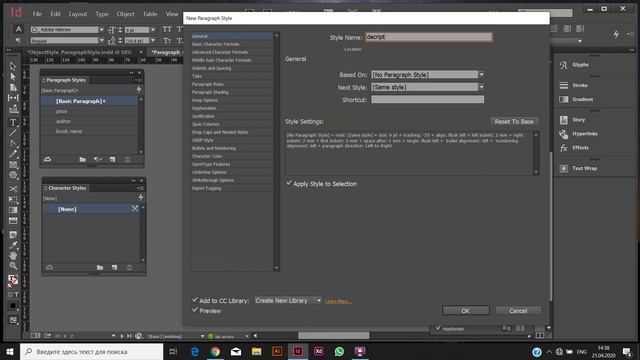This screenshot has width=640, height=360.
Task: Open the Paragraph Styles panel menu
Action: point(139,80)
